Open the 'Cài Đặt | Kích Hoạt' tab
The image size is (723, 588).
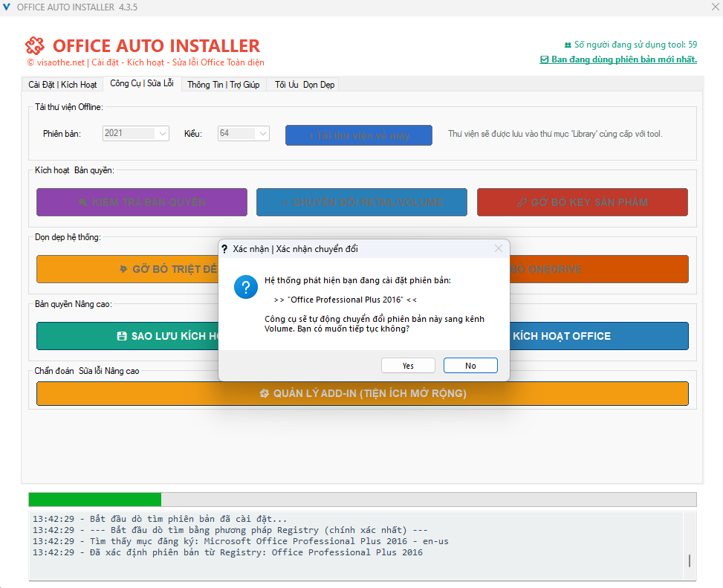[62, 85]
